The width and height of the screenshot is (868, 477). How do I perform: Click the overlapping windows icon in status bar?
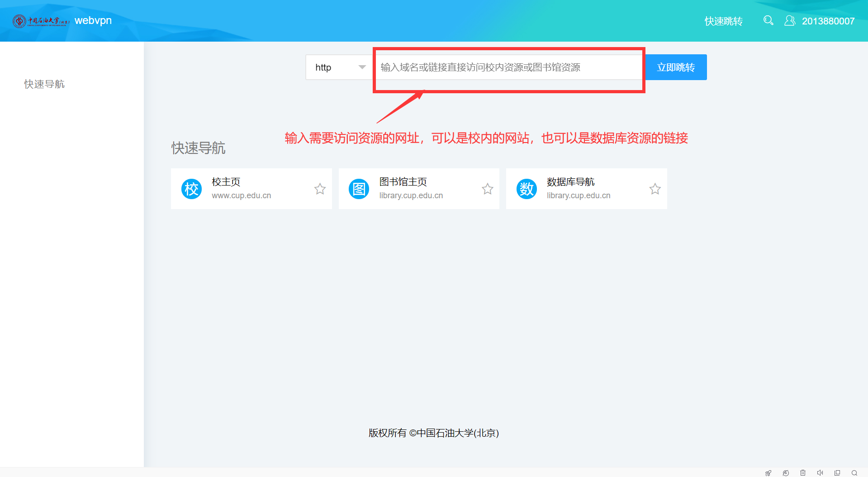click(x=837, y=473)
